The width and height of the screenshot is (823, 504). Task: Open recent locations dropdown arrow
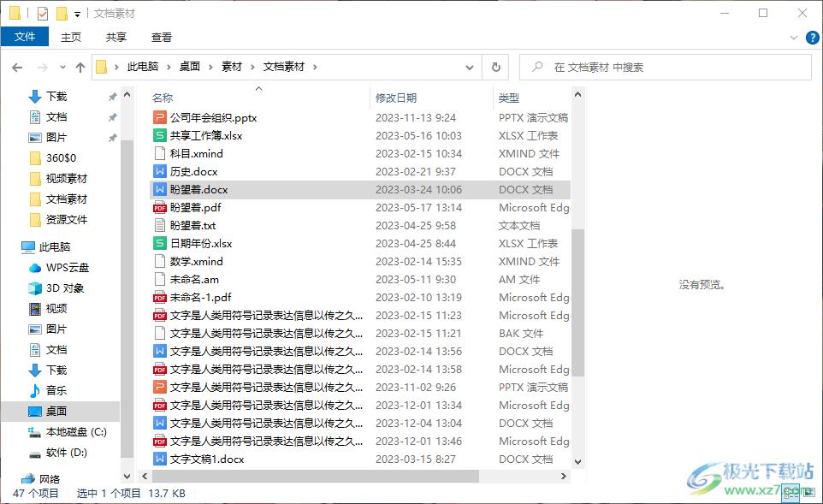(62, 68)
